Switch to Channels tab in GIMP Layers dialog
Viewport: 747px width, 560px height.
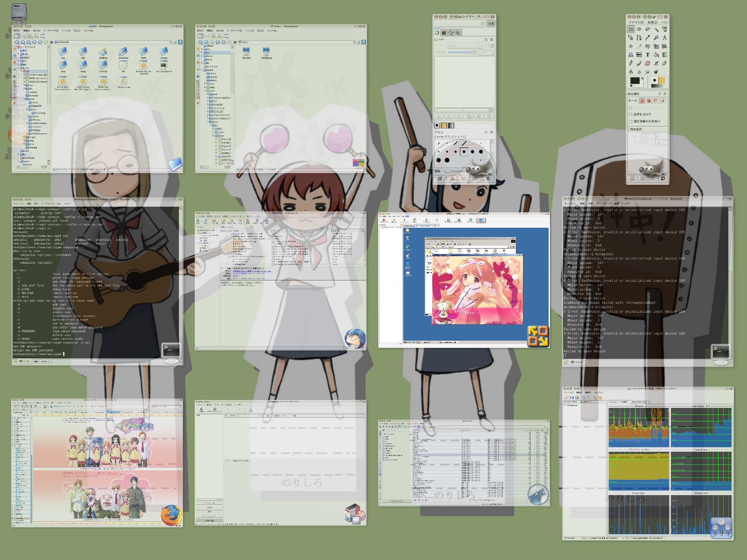click(444, 33)
